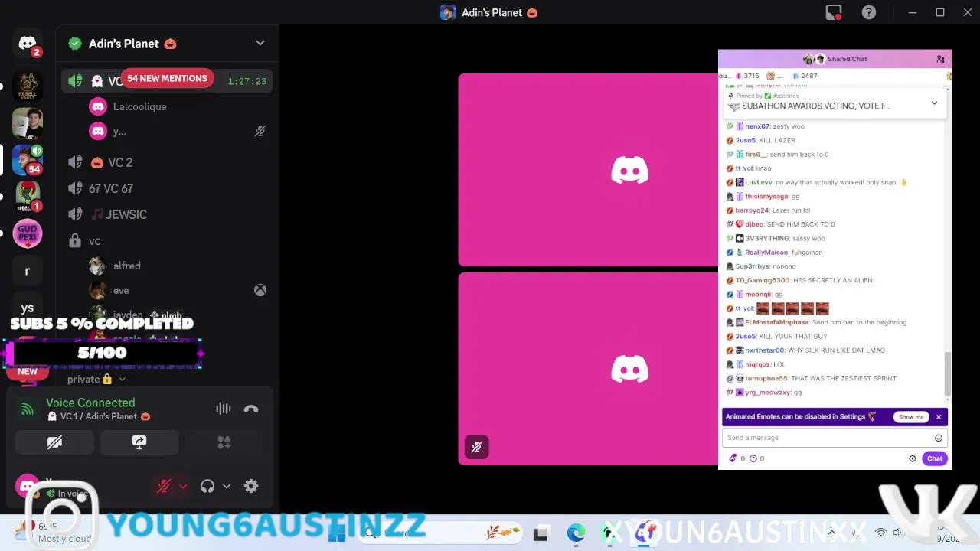Send message with the Chat button
Screen dimensions: 980x551
click(x=935, y=458)
